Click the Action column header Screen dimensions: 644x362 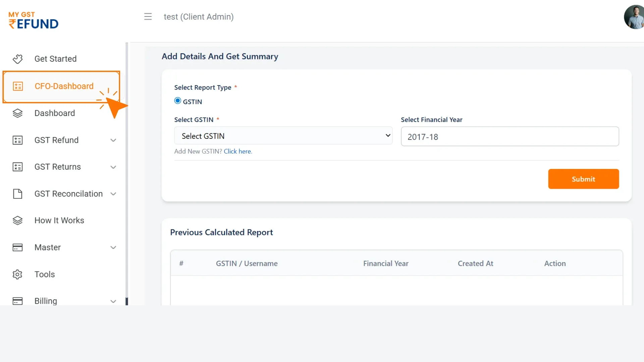point(555,263)
